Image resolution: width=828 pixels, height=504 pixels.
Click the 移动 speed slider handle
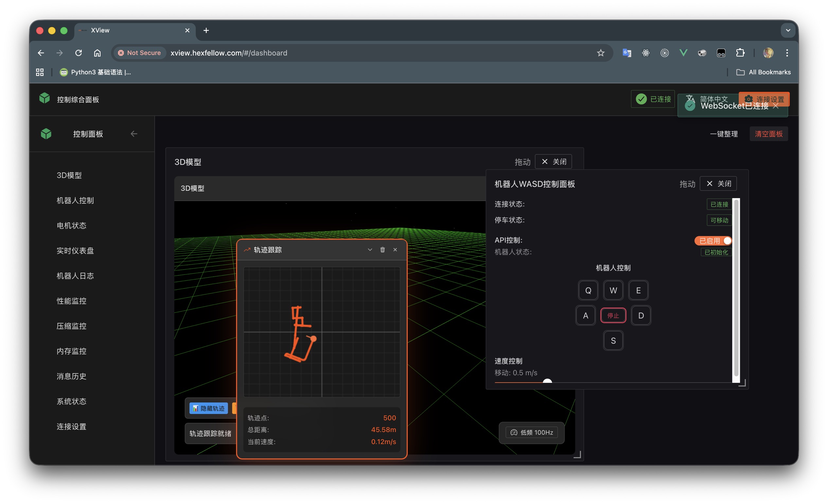(547, 381)
